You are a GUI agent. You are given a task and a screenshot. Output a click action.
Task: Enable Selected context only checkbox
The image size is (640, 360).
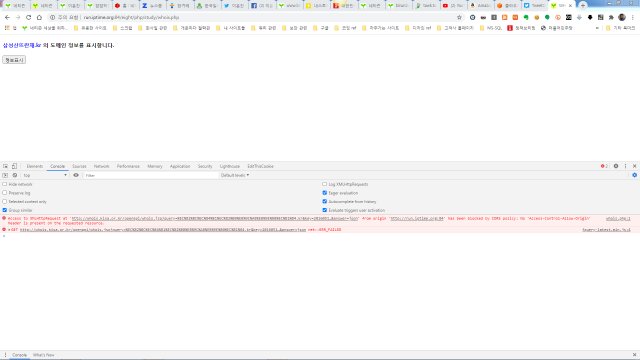pyautogui.click(x=4, y=201)
